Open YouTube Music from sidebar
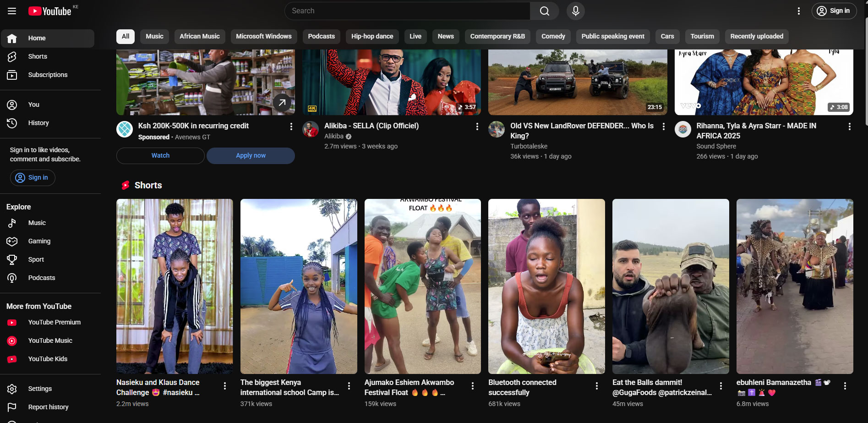The height and width of the screenshot is (423, 868). 50,341
